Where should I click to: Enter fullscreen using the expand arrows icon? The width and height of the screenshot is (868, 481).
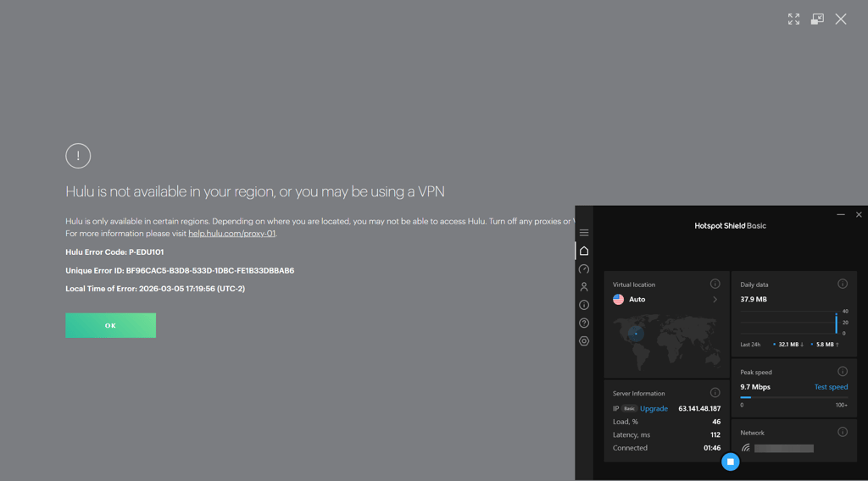tap(793, 19)
